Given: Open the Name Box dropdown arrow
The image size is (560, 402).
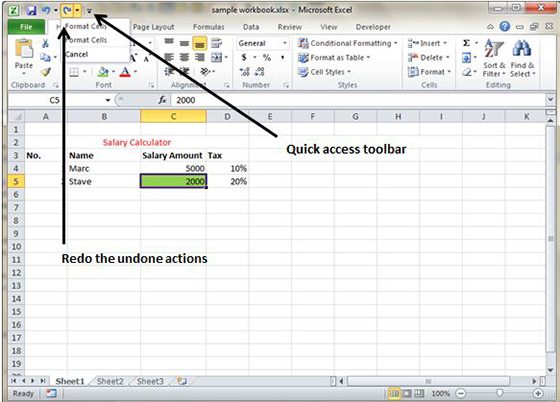Looking at the screenshot, I should point(108,100).
